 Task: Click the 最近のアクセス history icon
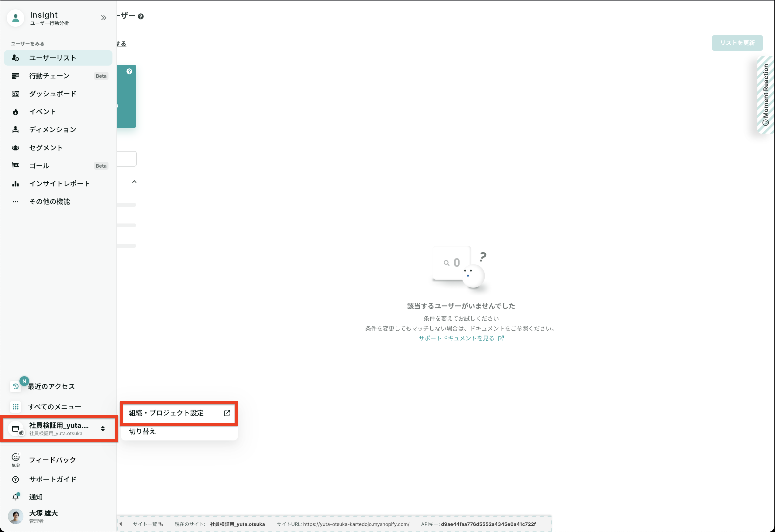pyautogui.click(x=15, y=386)
